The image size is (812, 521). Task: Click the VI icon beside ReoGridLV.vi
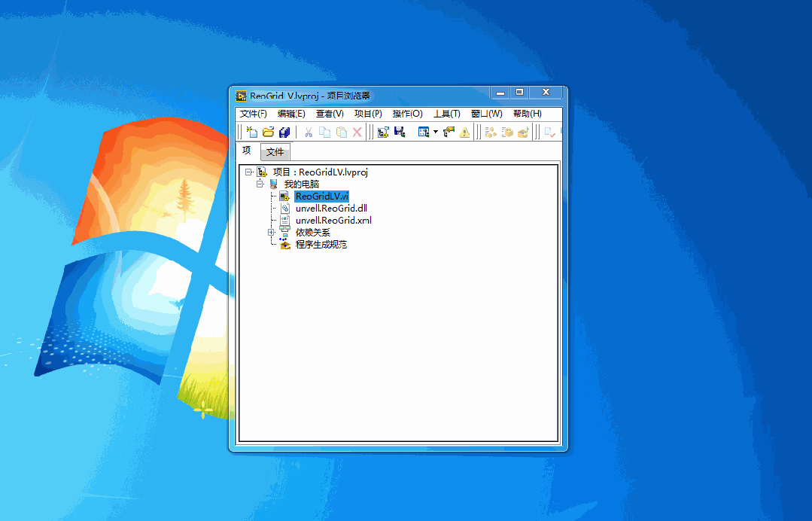pyautogui.click(x=284, y=197)
